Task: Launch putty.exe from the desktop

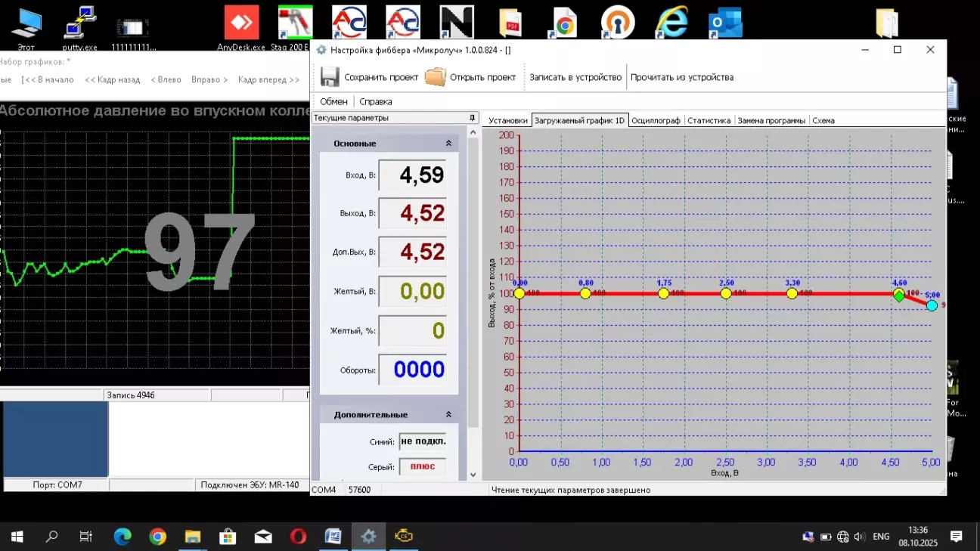Action: tap(79, 24)
